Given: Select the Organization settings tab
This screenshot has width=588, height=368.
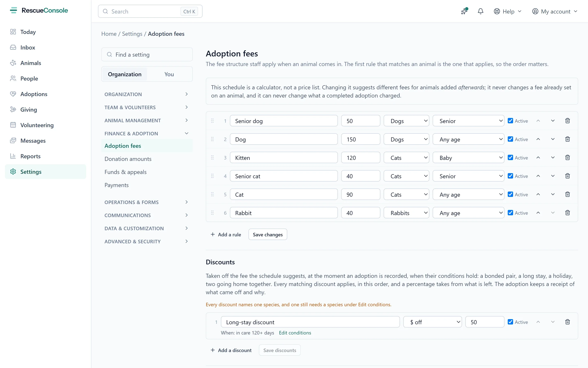Looking at the screenshot, I should coord(125,74).
